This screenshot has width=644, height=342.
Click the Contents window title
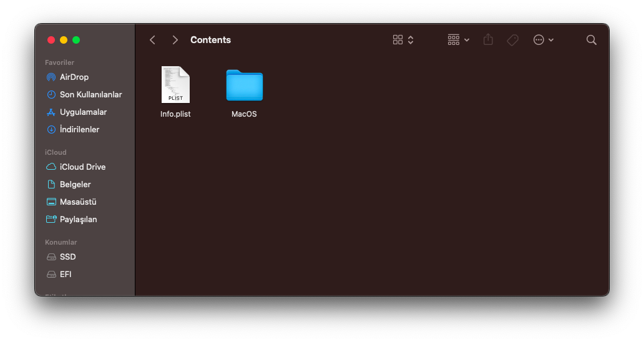(x=211, y=40)
